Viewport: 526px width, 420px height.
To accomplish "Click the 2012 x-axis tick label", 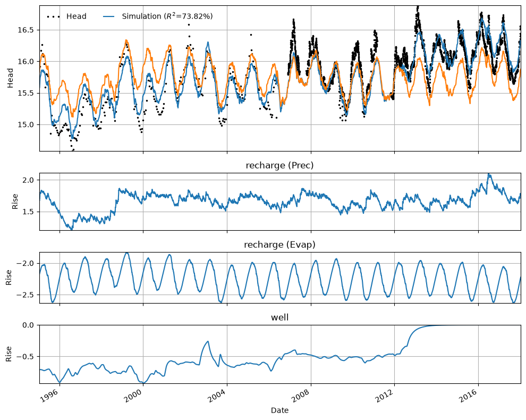I will [386, 397].
